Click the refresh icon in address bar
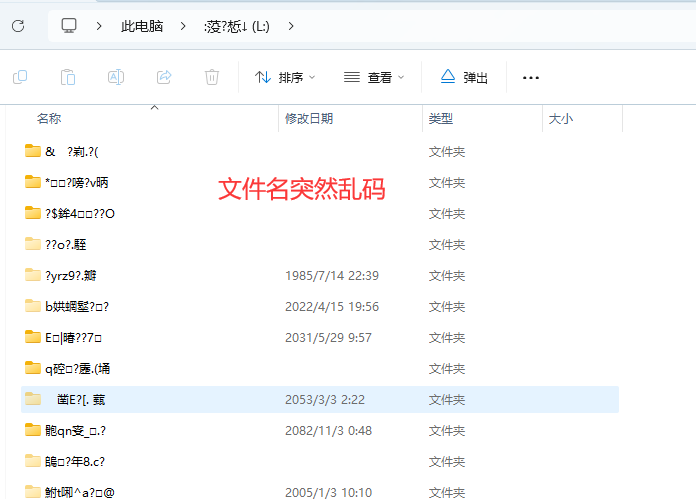This screenshot has width=696, height=499. tap(18, 26)
